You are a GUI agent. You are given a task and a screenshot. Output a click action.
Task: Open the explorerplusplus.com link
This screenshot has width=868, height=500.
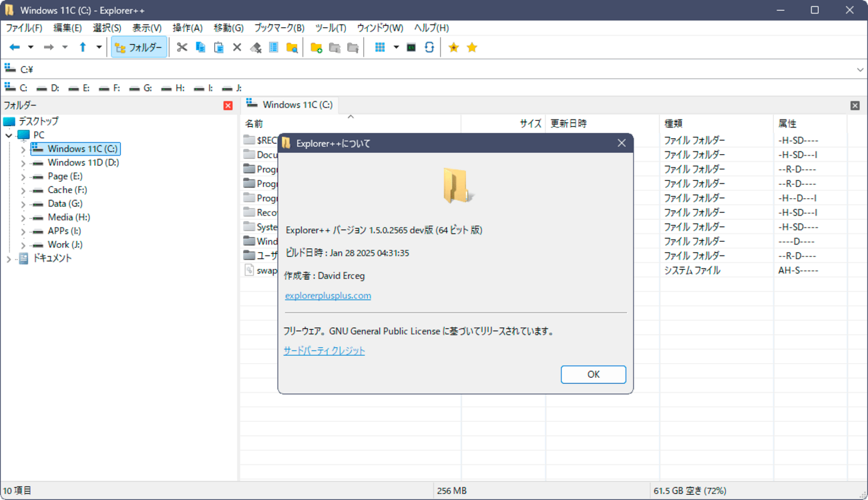(328, 295)
